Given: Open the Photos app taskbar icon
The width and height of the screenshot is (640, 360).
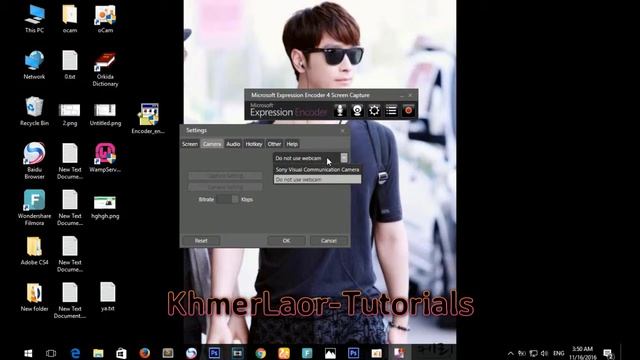Looking at the screenshot, I should click(x=330, y=353).
